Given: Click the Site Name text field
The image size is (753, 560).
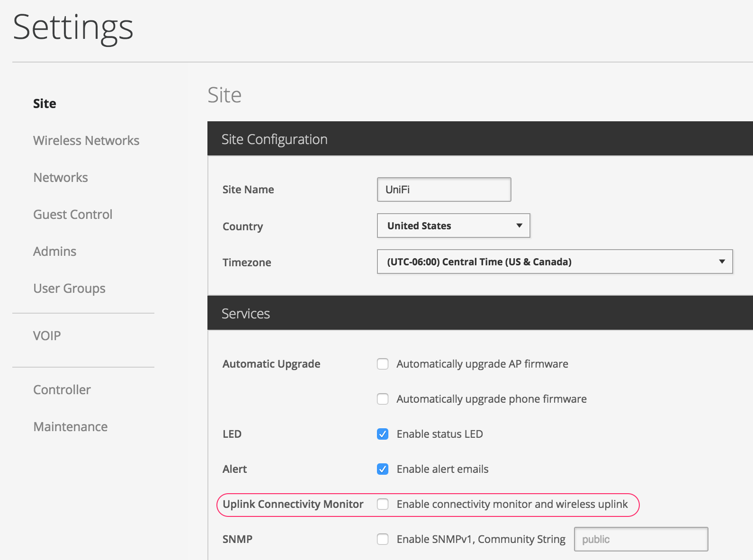Looking at the screenshot, I should pos(444,190).
